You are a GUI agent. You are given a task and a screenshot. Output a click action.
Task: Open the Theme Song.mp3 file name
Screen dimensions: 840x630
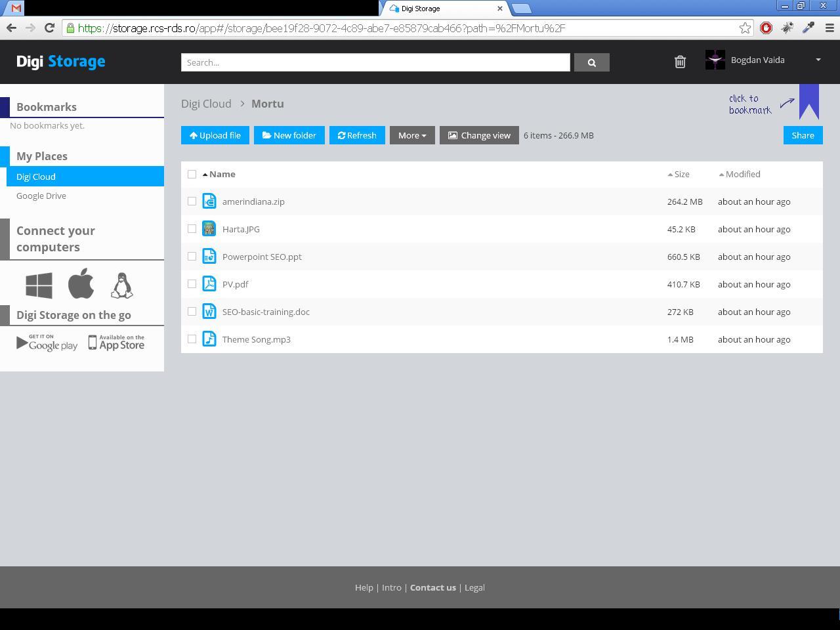tap(257, 339)
